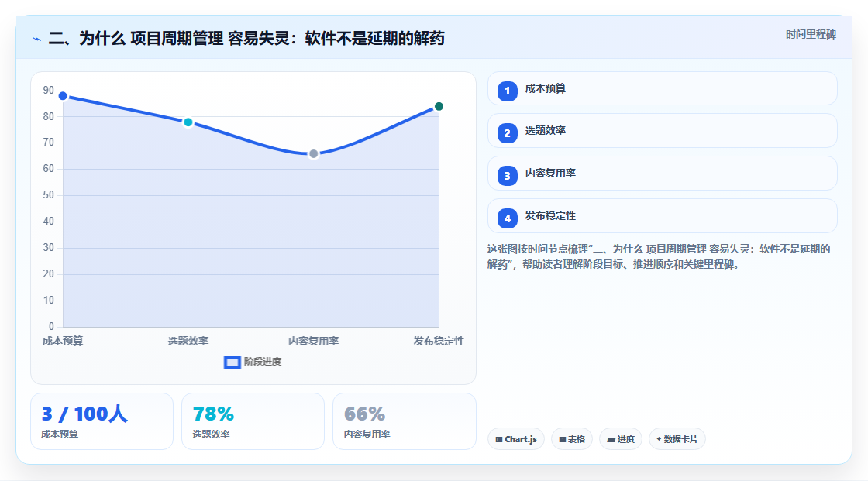Click the x-axis label 成本预算

63,341
